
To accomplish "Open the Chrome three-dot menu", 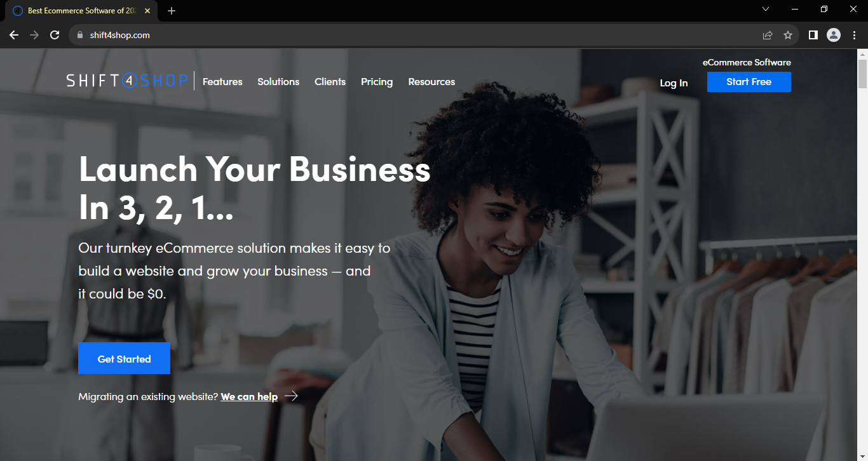I will pos(854,35).
